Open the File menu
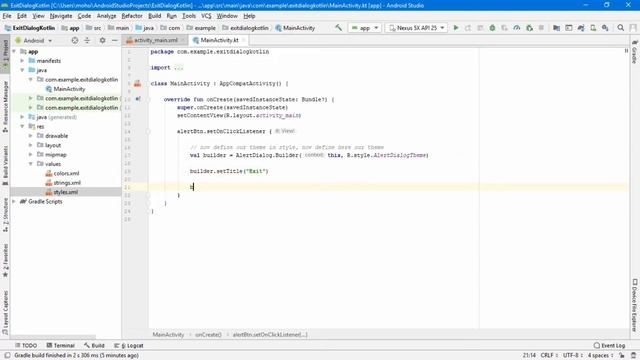This screenshot has width=640, height=360. pos(7,16)
